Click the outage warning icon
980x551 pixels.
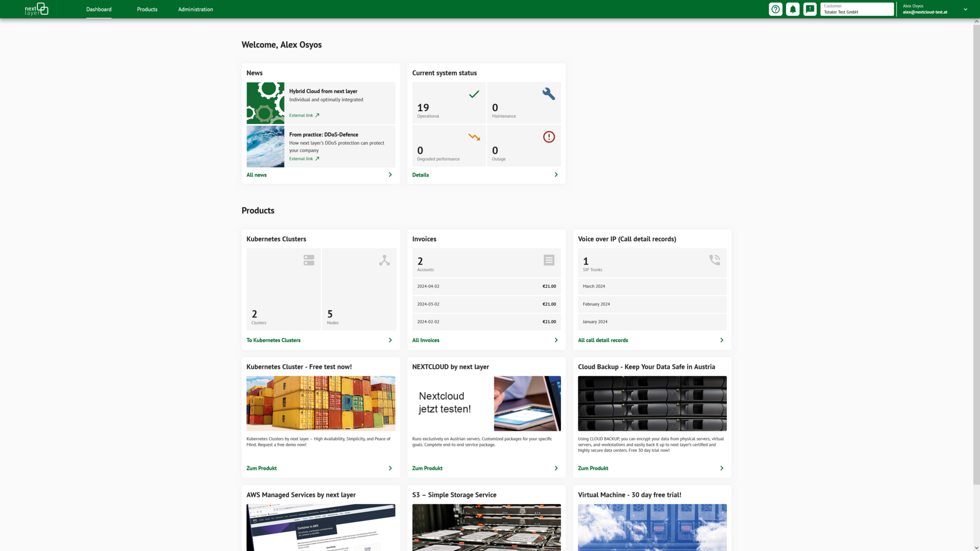pyautogui.click(x=549, y=137)
